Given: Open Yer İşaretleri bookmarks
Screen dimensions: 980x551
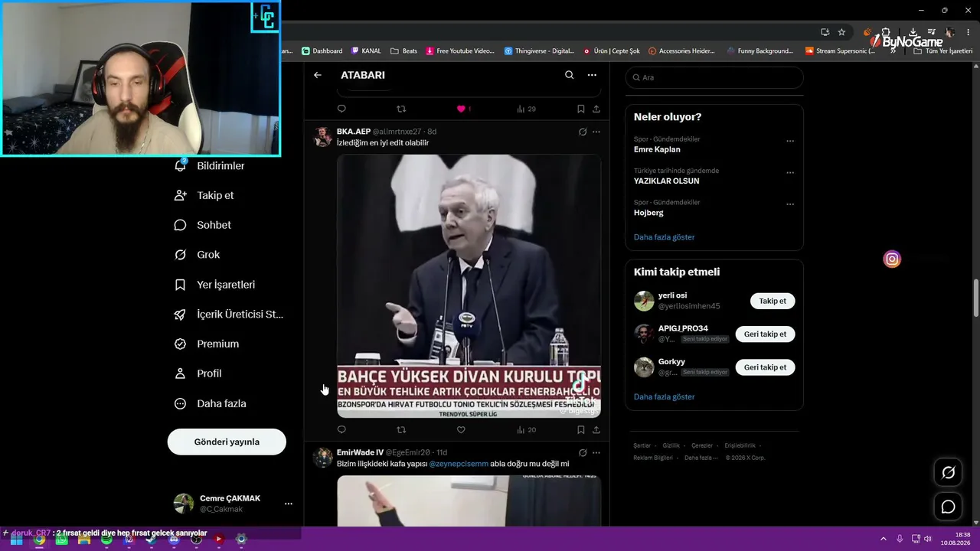Looking at the screenshot, I should point(215,285).
